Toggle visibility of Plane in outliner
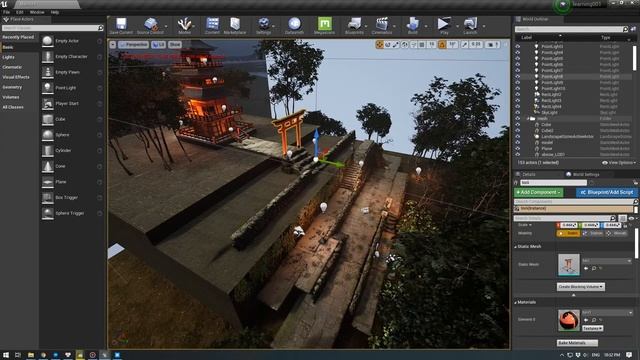Viewport: 640px width, 360px height. coord(518,149)
